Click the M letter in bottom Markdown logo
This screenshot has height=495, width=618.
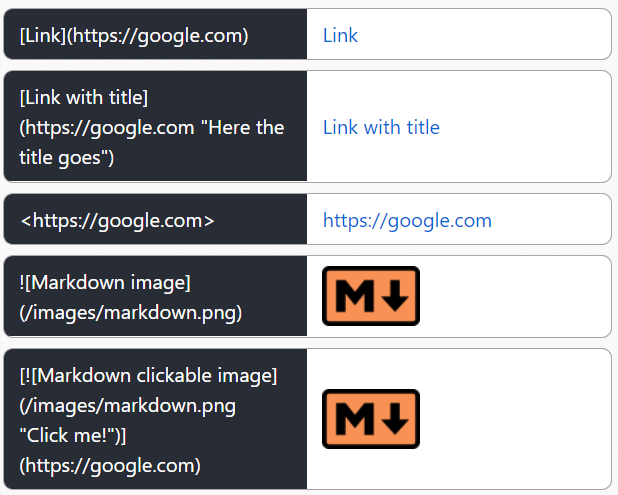pos(355,419)
